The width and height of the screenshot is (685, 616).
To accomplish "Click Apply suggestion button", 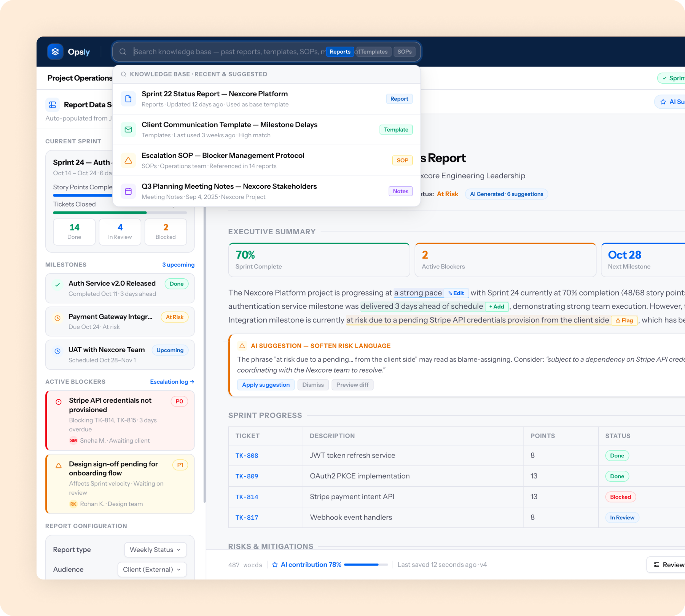I will (266, 385).
